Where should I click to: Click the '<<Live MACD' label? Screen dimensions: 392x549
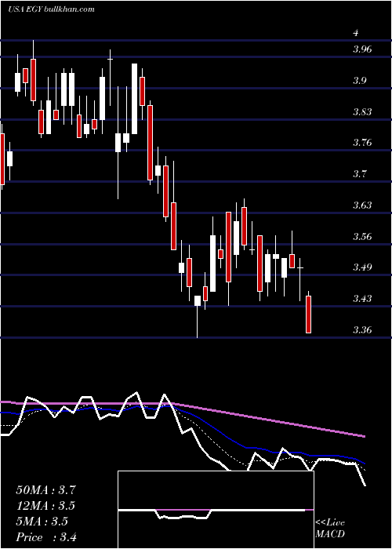(330, 529)
